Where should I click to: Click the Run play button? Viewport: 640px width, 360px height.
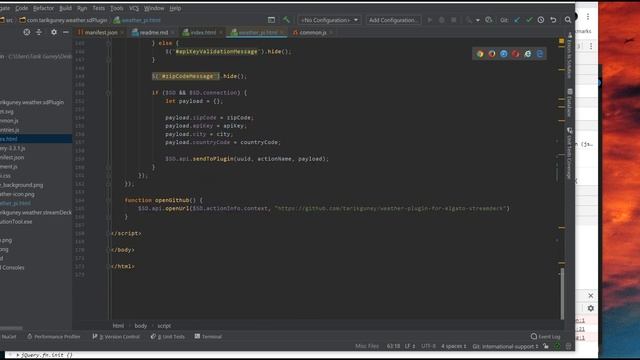[x=429, y=20]
